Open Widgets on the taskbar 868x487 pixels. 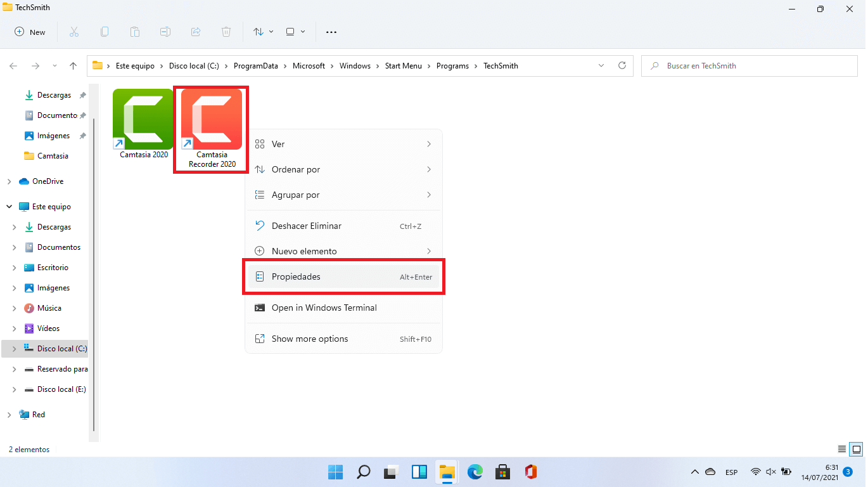(x=419, y=472)
